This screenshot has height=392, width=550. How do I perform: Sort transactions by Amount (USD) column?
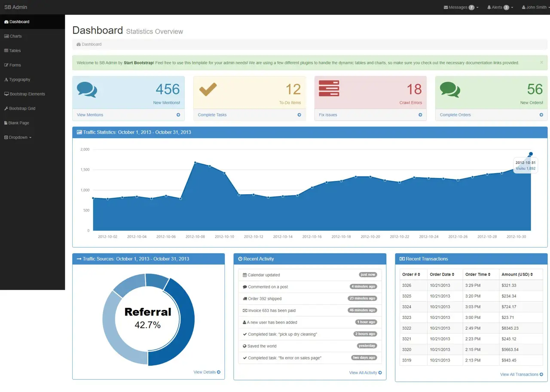coord(517,274)
